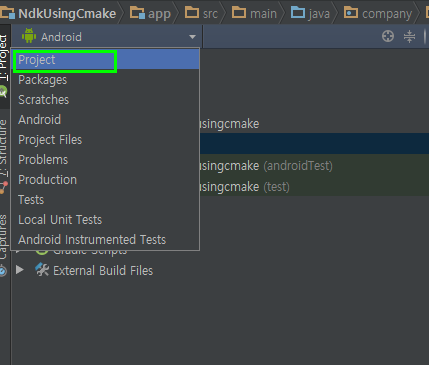
Task: Click the company package icon in breadcrumb
Action: [351, 13]
